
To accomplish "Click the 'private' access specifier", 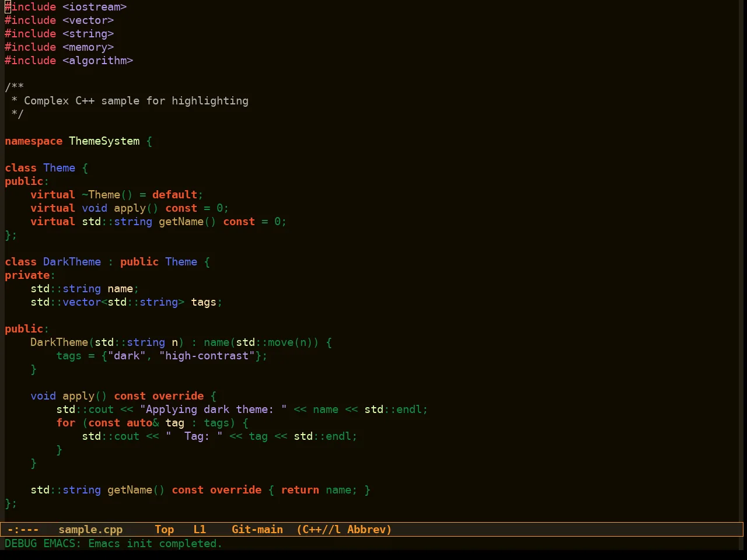I will [x=27, y=275].
